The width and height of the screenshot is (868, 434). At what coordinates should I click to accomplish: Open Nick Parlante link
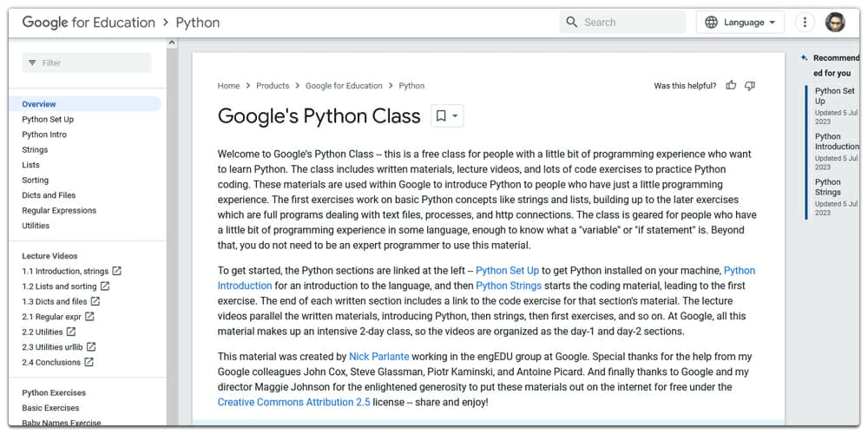(x=378, y=357)
